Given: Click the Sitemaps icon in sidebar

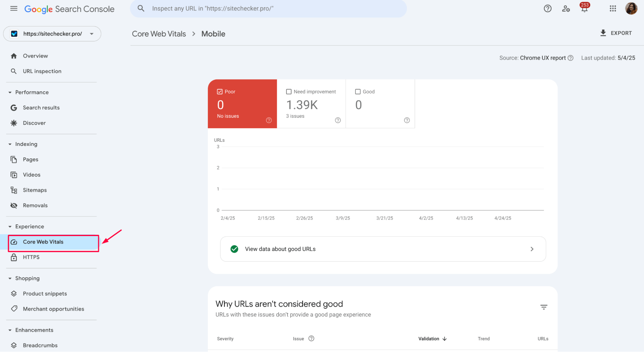Looking at the screenshot, I should (14, 190).
